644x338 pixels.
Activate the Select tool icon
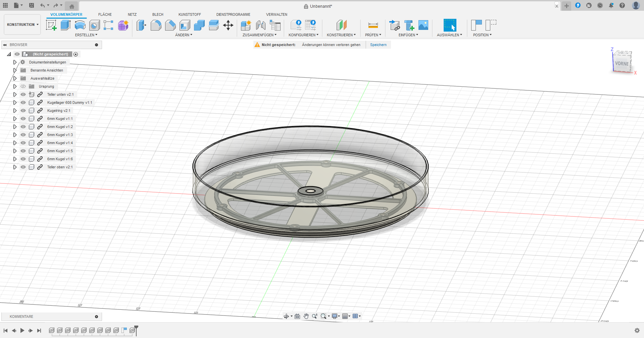[x=450, y=25]
